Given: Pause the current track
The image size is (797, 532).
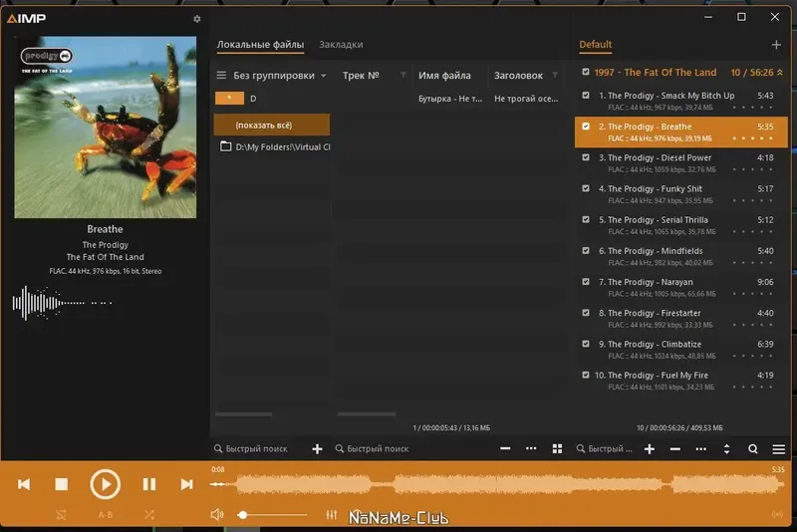Looking at the screenshot, I should (x=149, y=484).
